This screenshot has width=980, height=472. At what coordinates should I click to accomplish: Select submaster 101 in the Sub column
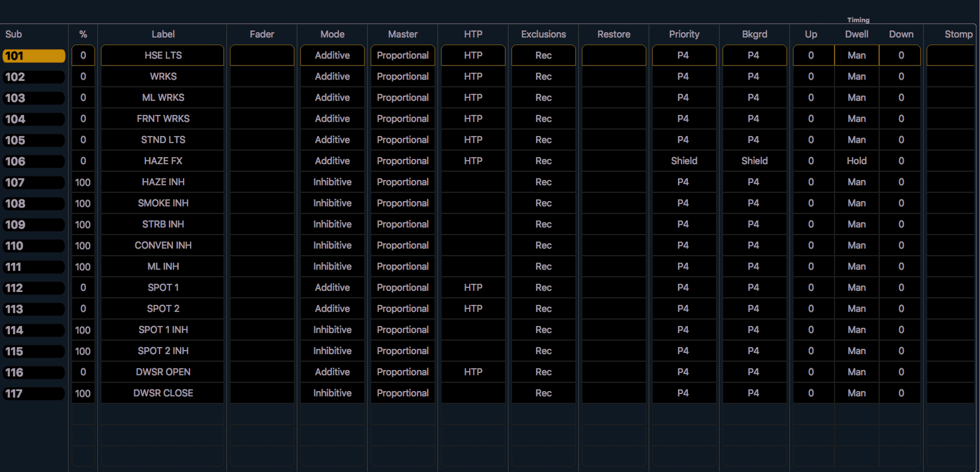[33, 55]
